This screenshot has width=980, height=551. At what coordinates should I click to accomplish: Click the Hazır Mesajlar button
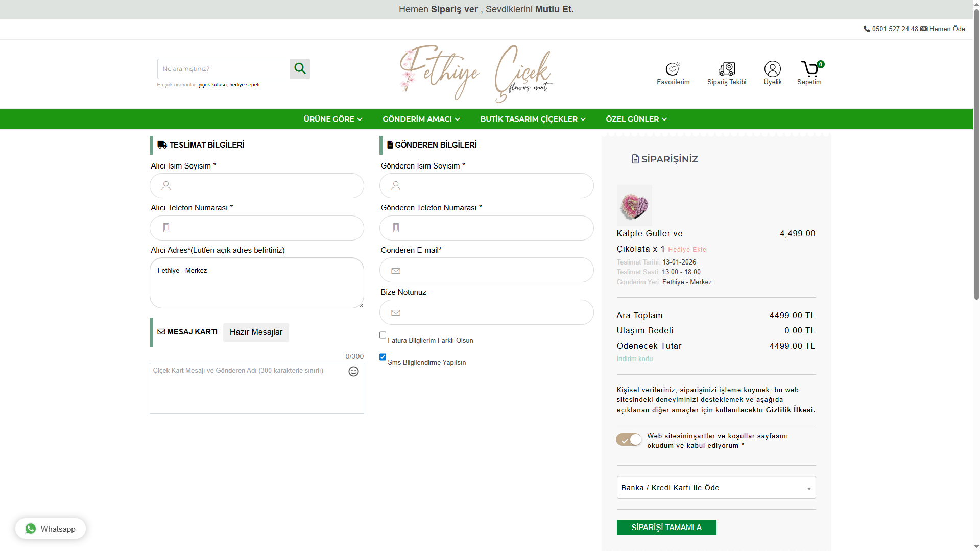click(256, 332)
